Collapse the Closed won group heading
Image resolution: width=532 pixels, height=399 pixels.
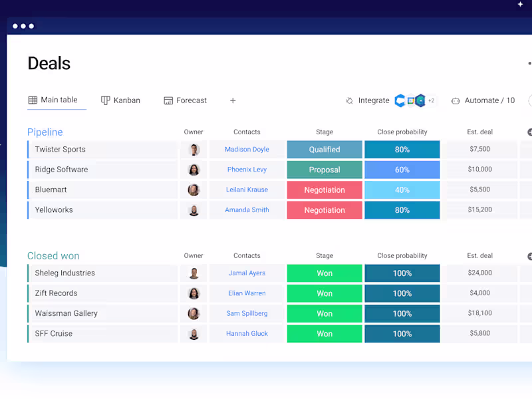click(53, 256)
